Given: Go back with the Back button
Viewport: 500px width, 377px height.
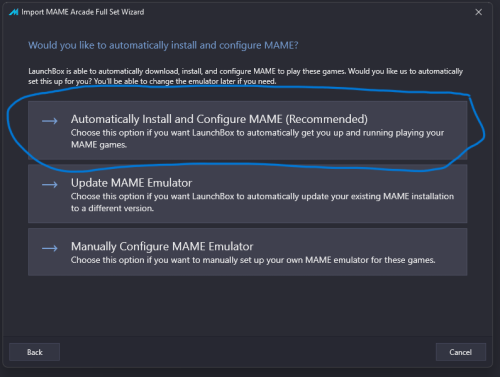Looking at the screenshot, I should (x=35, y=352).
